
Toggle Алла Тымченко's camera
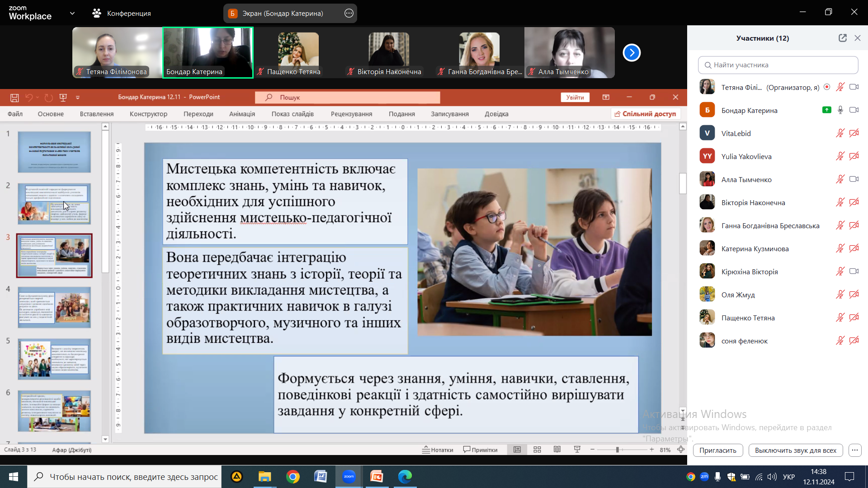click(854, 179)
